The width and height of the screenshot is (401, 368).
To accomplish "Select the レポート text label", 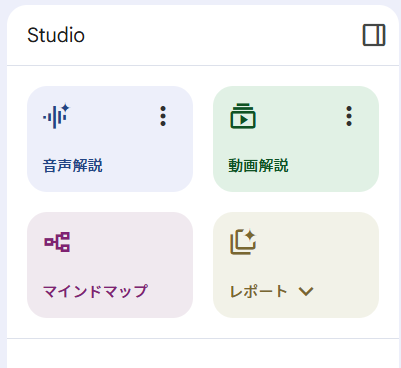I will (x=258, y=291).
